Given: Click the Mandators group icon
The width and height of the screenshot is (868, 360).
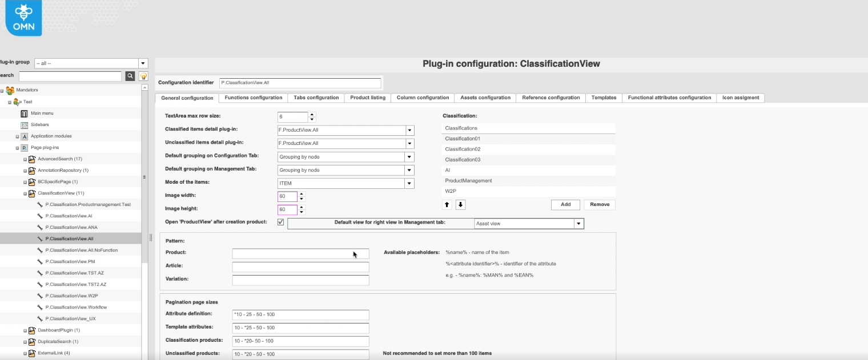Looking at the screenshot, I should coord(10,90).
